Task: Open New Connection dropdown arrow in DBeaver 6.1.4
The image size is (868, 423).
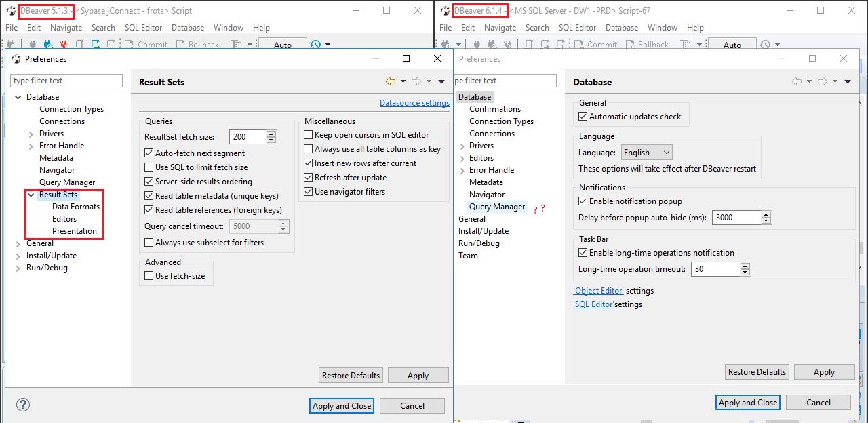Action: point(458,44)
